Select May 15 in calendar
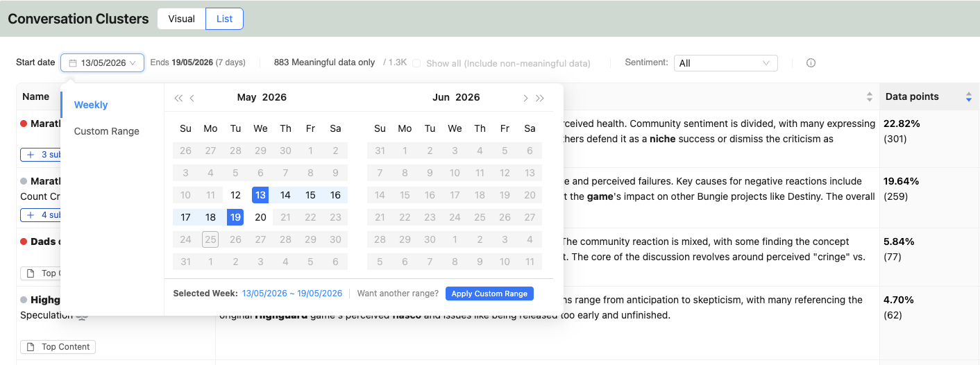Image resolution: width=980 pixels, height=365 pixels. [310, 195]
